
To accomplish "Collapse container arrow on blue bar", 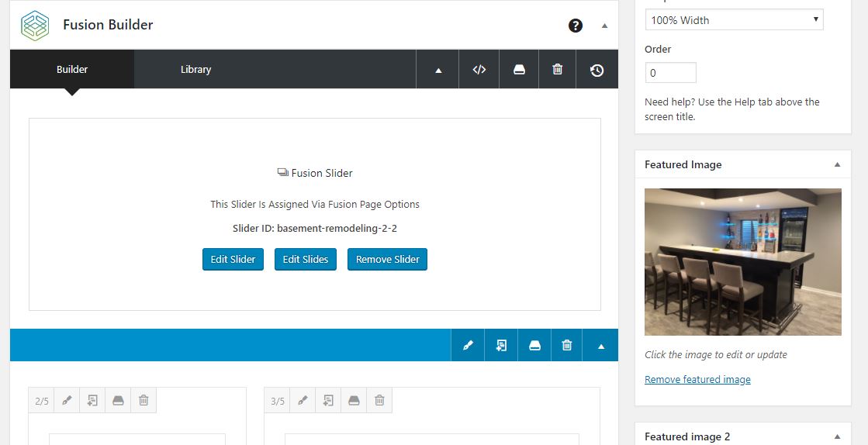I will click(600, 346).
